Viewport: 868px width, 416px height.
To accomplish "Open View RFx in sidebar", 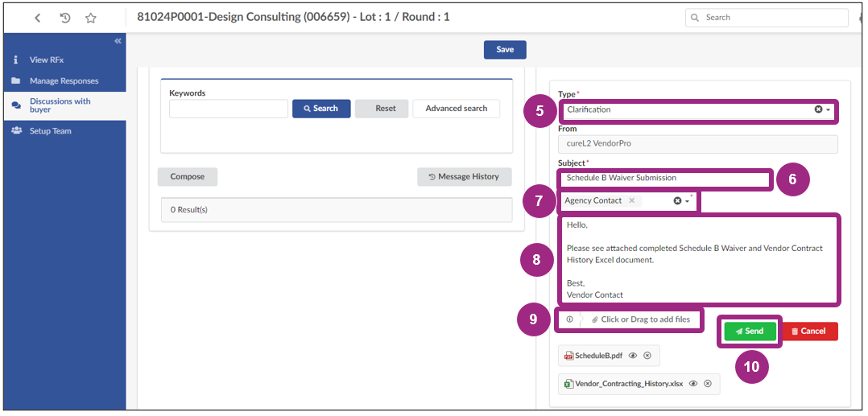I will 47,60.
